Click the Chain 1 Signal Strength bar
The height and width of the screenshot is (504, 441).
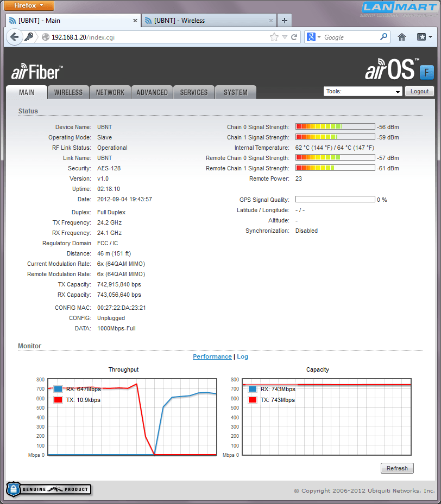click(335, 137)
